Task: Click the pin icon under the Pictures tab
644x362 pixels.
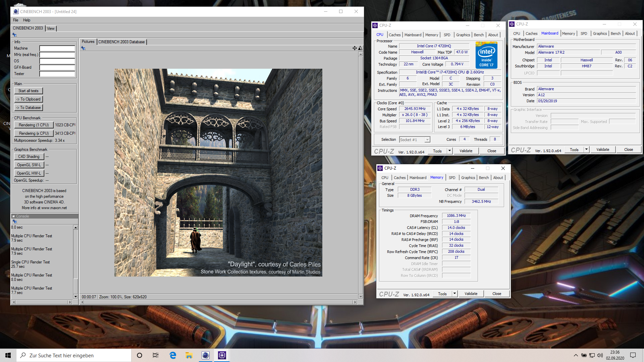Action: (83, 48)
